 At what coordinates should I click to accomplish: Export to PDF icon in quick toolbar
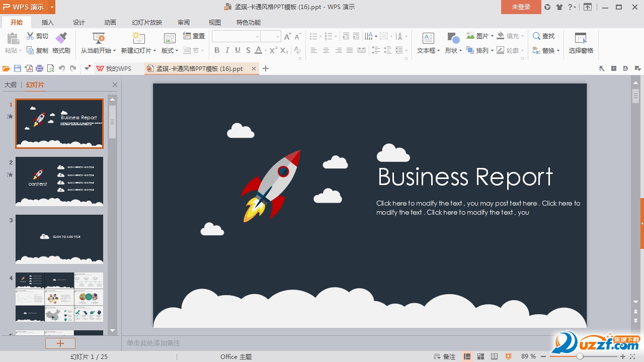tap(29, 68)
